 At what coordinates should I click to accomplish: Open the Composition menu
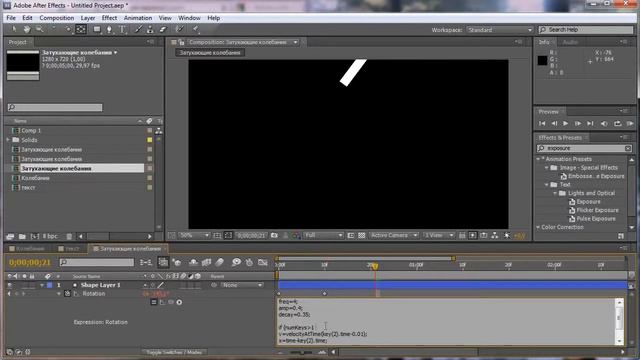tap(57, 18)
